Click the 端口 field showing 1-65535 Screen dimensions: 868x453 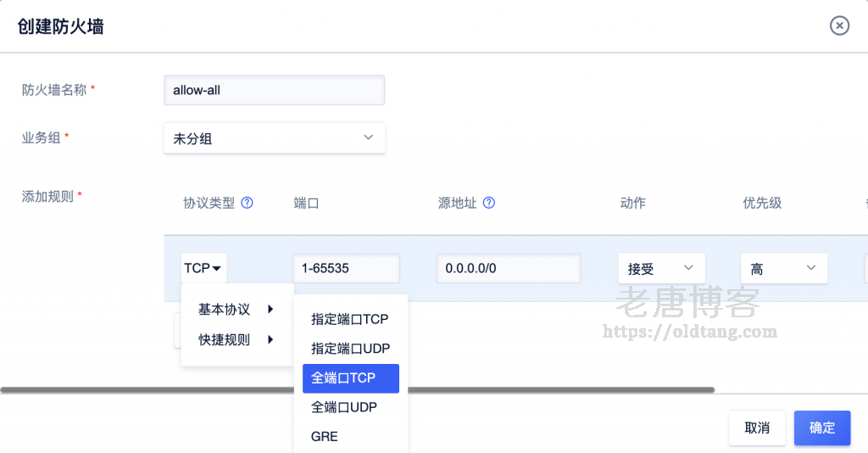click(x=345, y=268)
